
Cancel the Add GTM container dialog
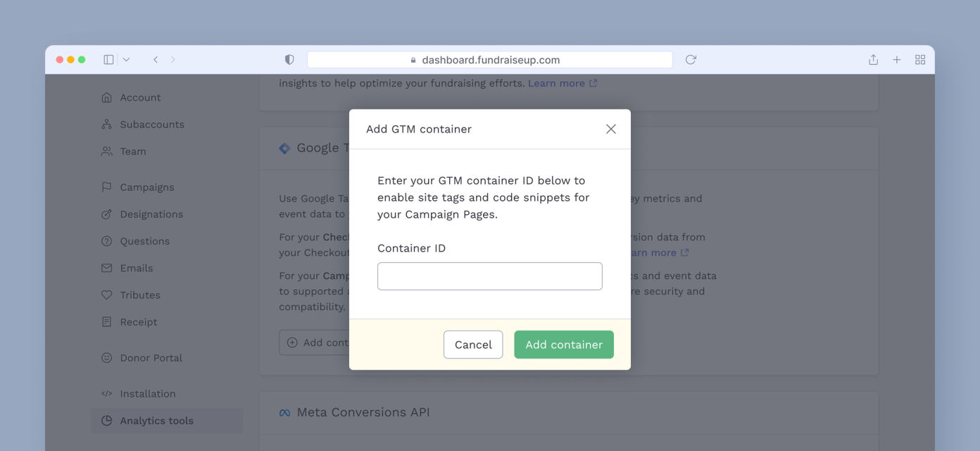[472, 345]
